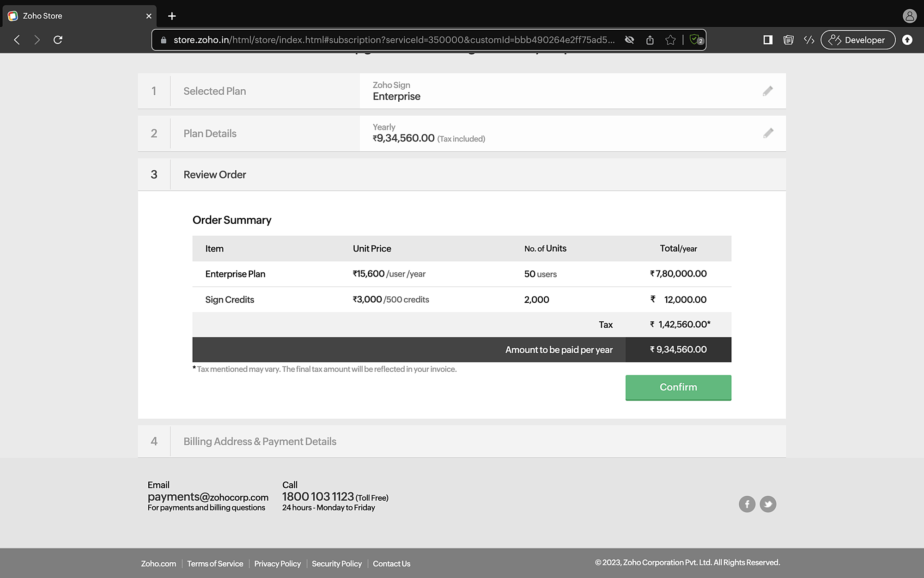Open Zoho Facebook page icon

(747, 504)
